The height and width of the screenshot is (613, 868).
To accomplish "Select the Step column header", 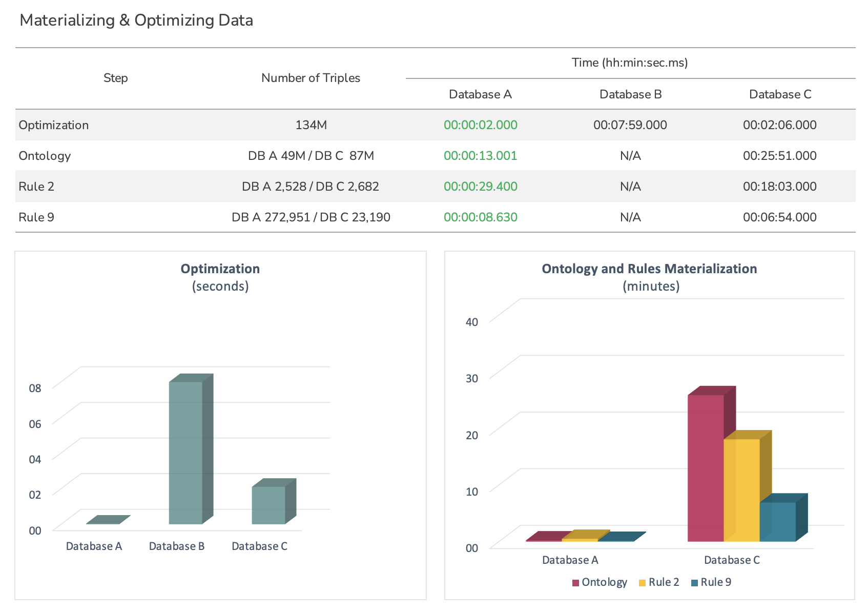I will tap(115, 78).
